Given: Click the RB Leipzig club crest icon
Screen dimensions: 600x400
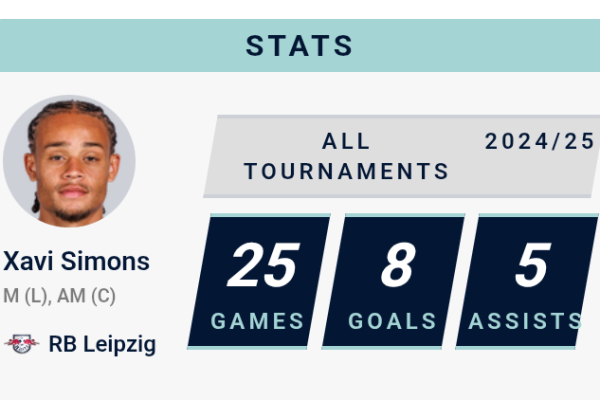Looking at the screenshot, I should (x=21, y=344).
